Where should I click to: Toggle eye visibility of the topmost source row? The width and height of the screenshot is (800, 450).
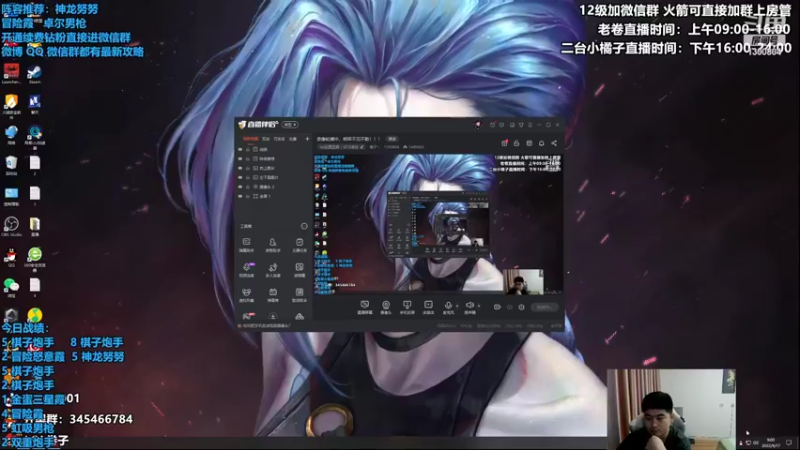240,149
